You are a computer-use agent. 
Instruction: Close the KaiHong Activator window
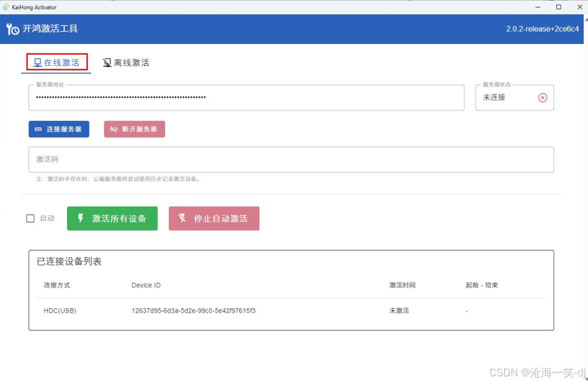(x=579, y=7)
